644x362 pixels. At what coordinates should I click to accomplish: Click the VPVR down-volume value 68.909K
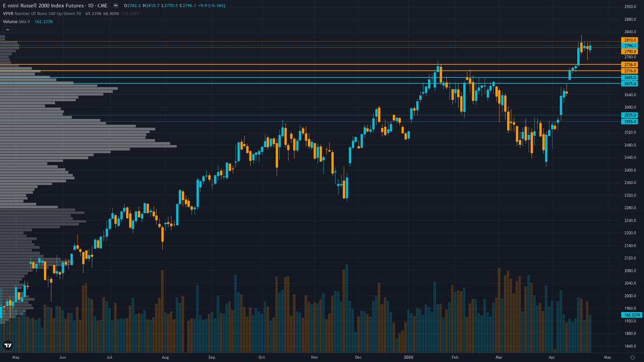click(111, 13)
